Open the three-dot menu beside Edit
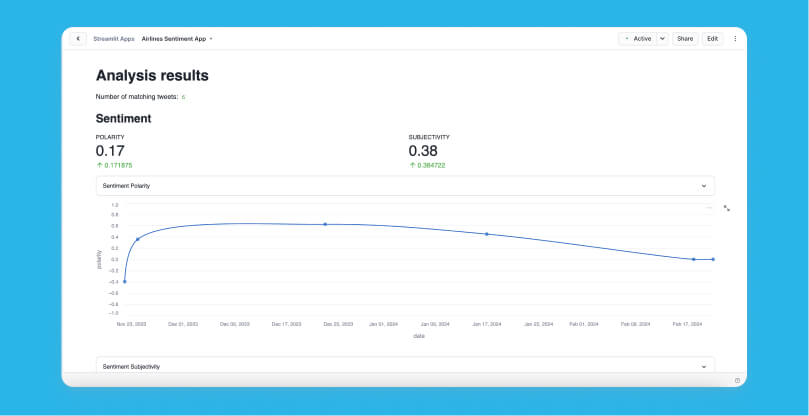 [735, 39]
